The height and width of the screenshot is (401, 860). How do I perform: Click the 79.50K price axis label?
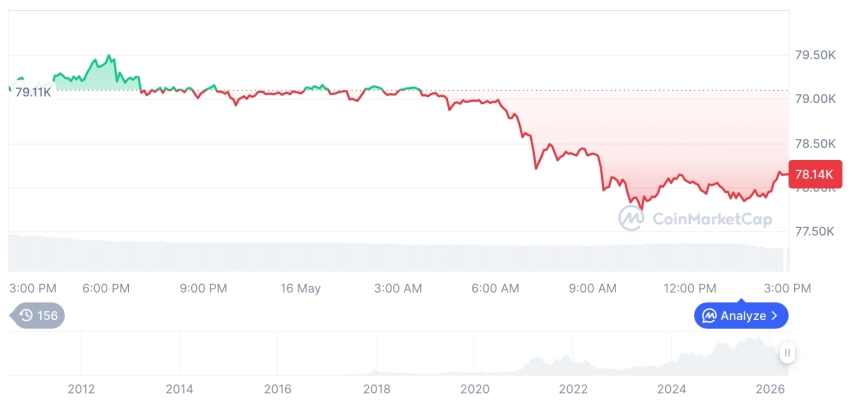(x=816, y=55)
